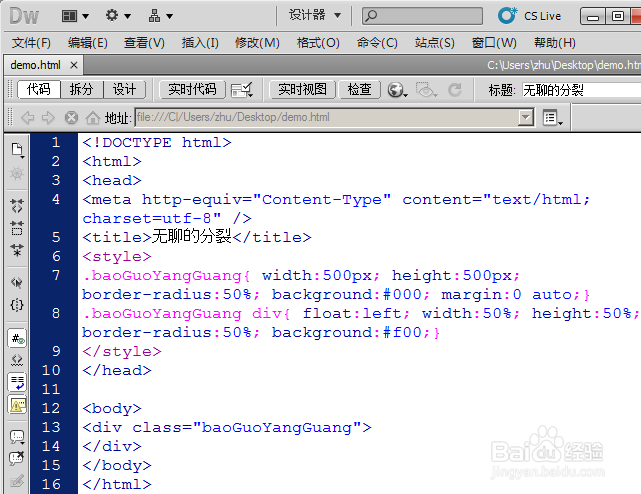Click the browser forward arrow icon
Image resolution: width=641 pixels, height=494 pixels.
(x=48, y=118)
